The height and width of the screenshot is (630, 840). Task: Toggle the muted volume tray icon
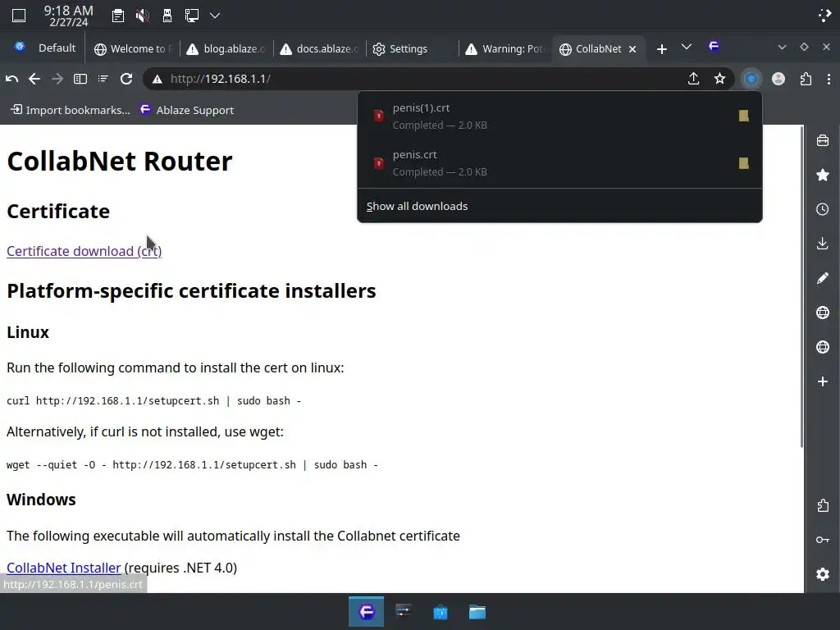[142, 16]
